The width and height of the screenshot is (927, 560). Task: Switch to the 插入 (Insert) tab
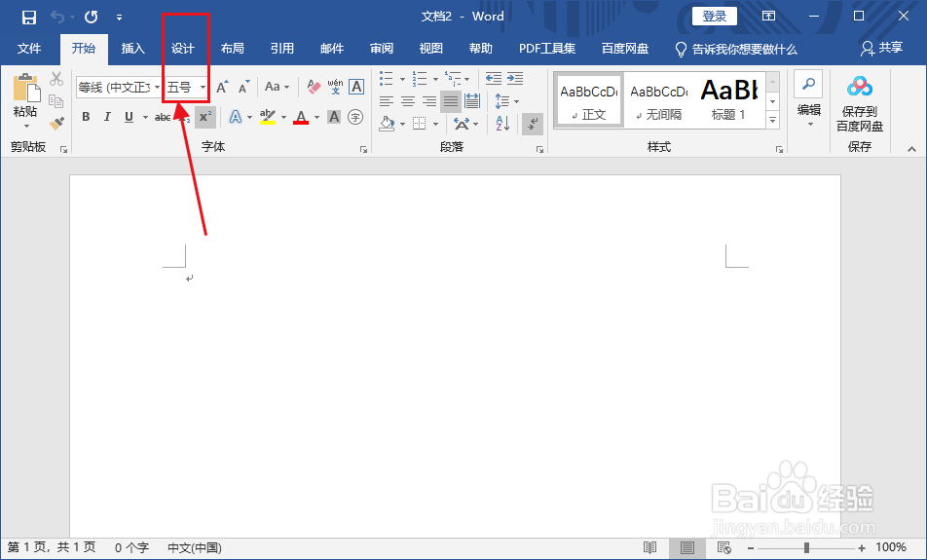pos(133,49)
